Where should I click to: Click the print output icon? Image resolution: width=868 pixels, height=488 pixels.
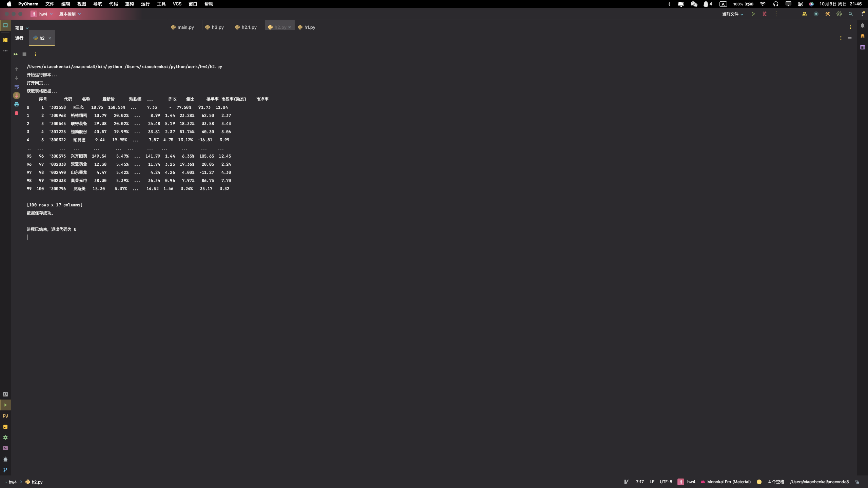click(x=16, y=104)
